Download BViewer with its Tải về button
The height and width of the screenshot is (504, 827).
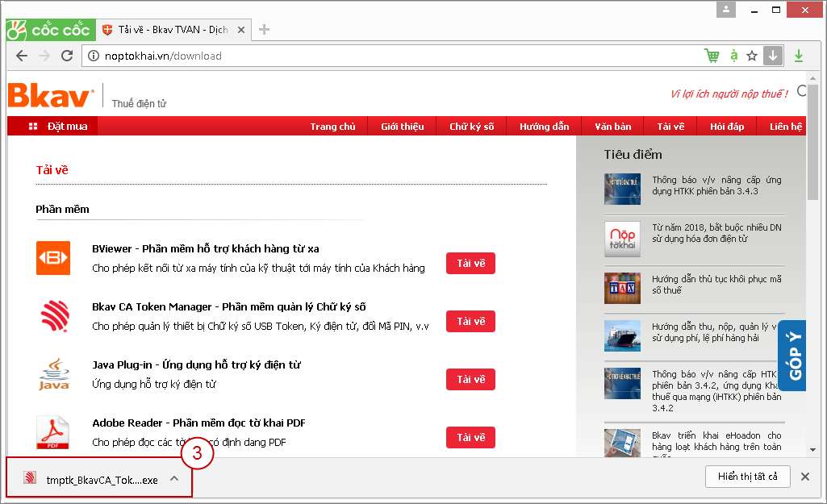(x=470, y=264)
